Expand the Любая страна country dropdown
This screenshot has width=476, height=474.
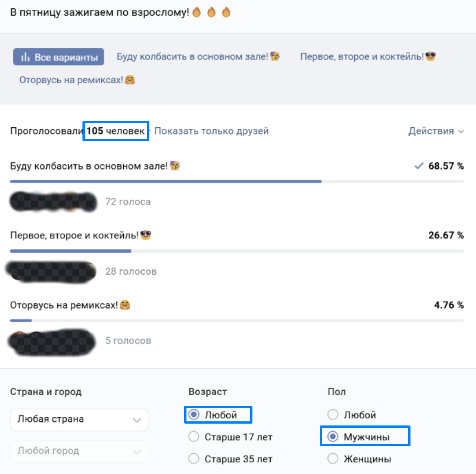(x=79, y=420)
